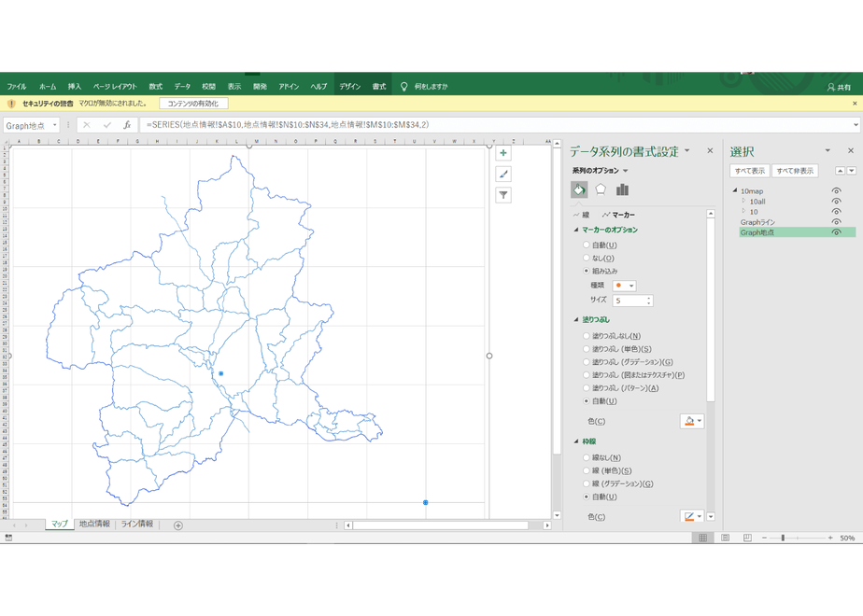Click the formula bar cancel X icon
863x616 pixels.
click(87, 125)
